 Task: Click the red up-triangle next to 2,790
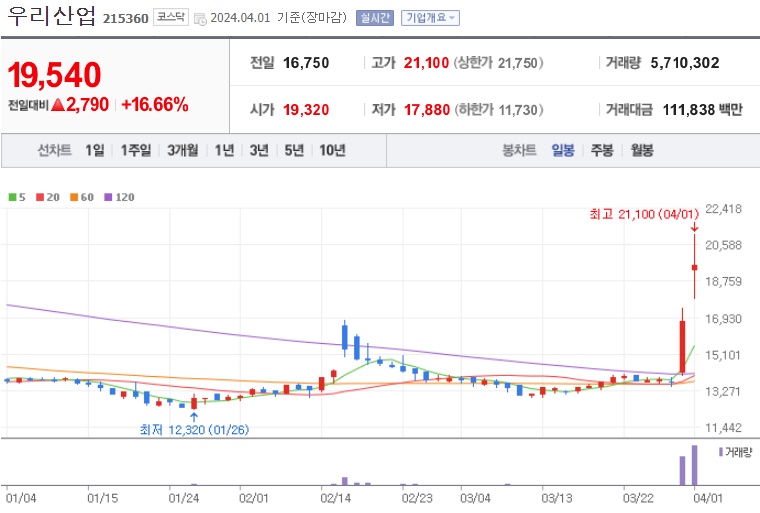[x=58, y=104]
